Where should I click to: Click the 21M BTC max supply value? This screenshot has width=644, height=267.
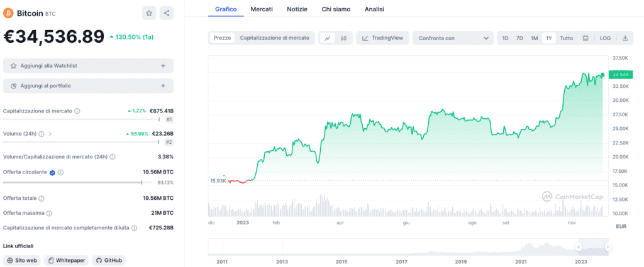162,213
